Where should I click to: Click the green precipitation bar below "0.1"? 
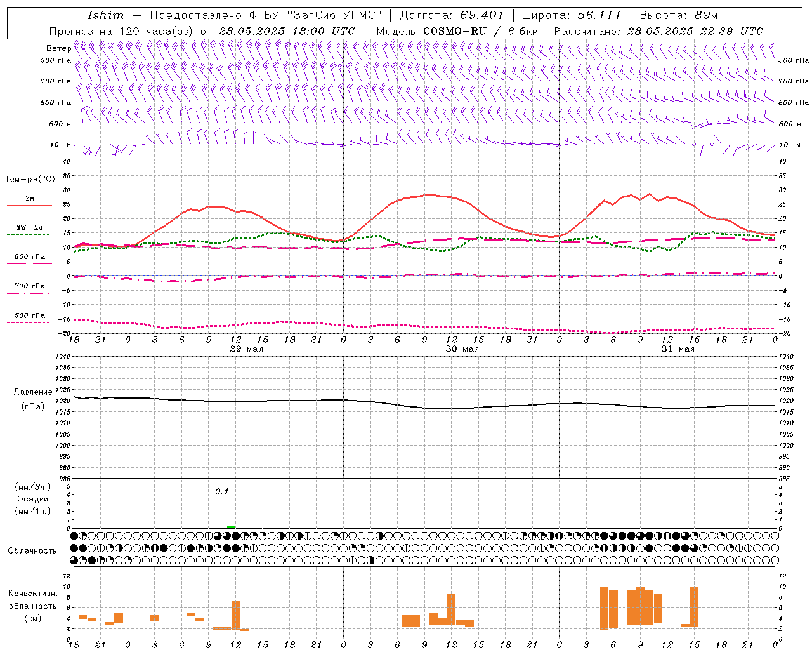point(232,527)
